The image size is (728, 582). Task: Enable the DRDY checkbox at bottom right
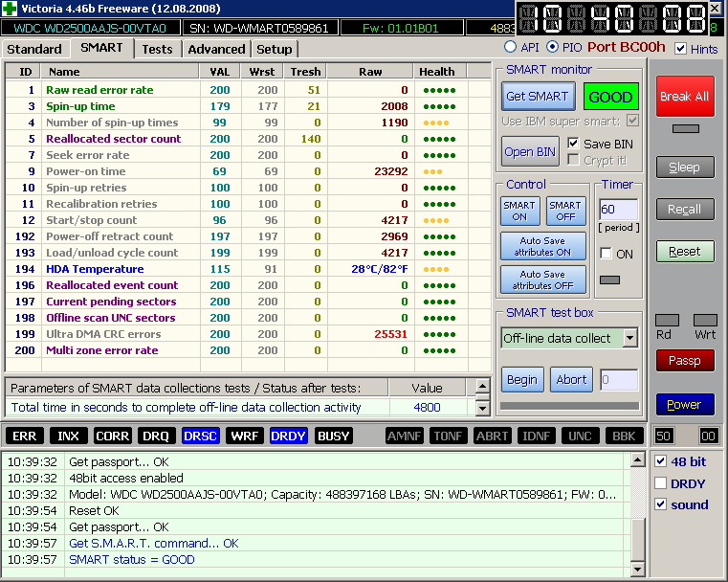coord(661,483)
